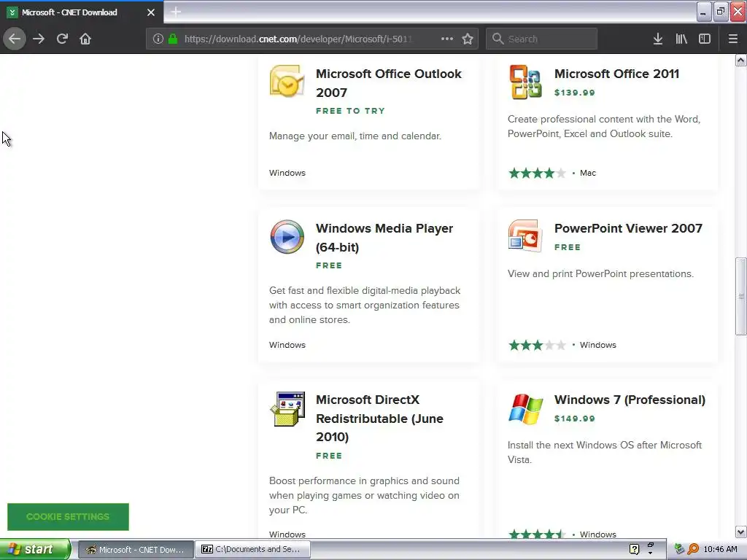Select the Microsoft - CNET Download tab
747x560 pixels.
pyautogui.click(x=82, y=12)
